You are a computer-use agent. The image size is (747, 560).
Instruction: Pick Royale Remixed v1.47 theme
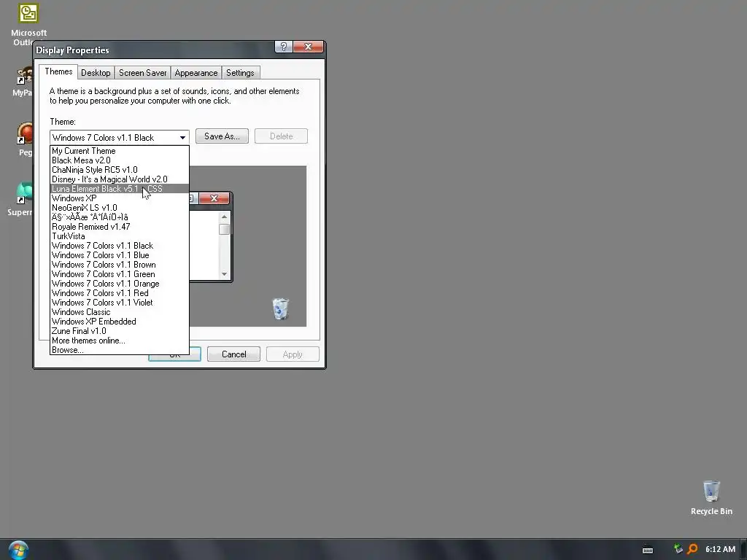120,227
